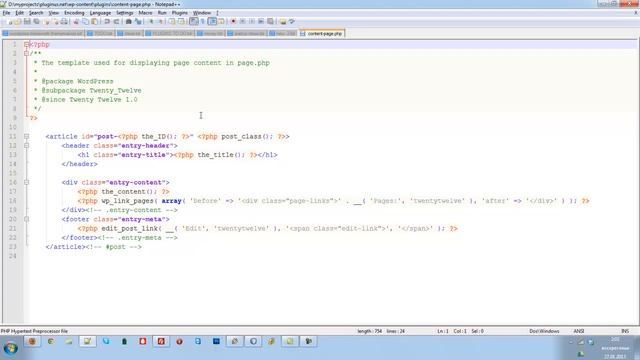640x360 pixels.
Task: Click the Zoom Out toolbar icon
Action: (160, 21)
